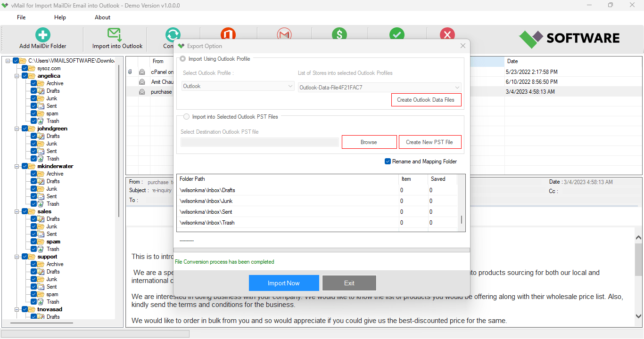Uncheck the johndgreen account checkbox

click(25, 129)
